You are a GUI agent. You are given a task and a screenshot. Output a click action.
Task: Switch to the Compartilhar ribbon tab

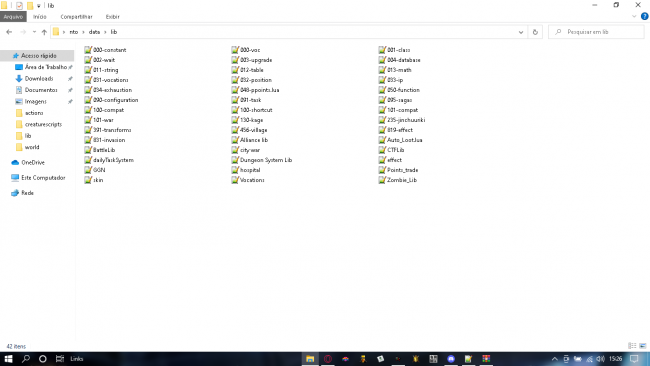[x=76, y=17]
